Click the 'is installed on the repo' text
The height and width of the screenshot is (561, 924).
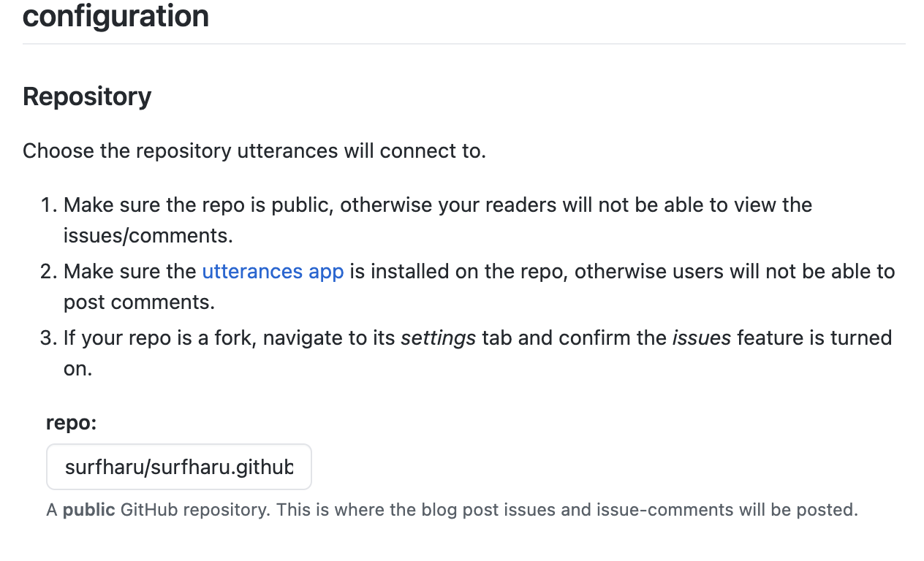point(461,272)
